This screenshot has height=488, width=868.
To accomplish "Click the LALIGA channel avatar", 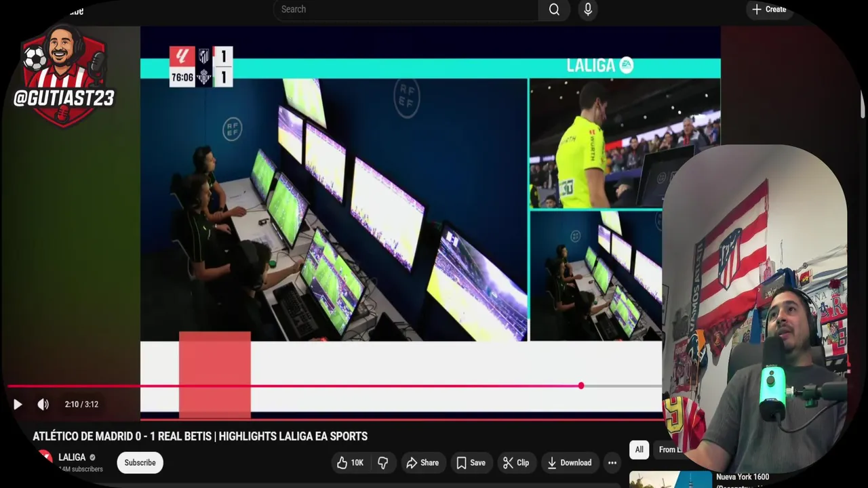I will coord(45,457).
